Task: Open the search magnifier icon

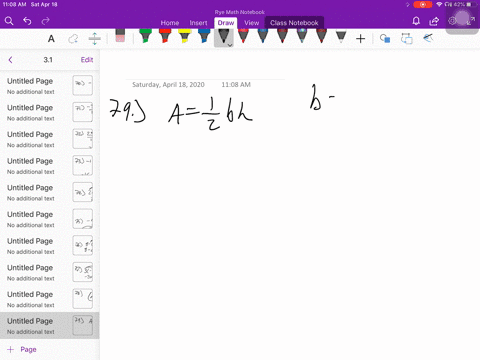Action: (9, 21)
